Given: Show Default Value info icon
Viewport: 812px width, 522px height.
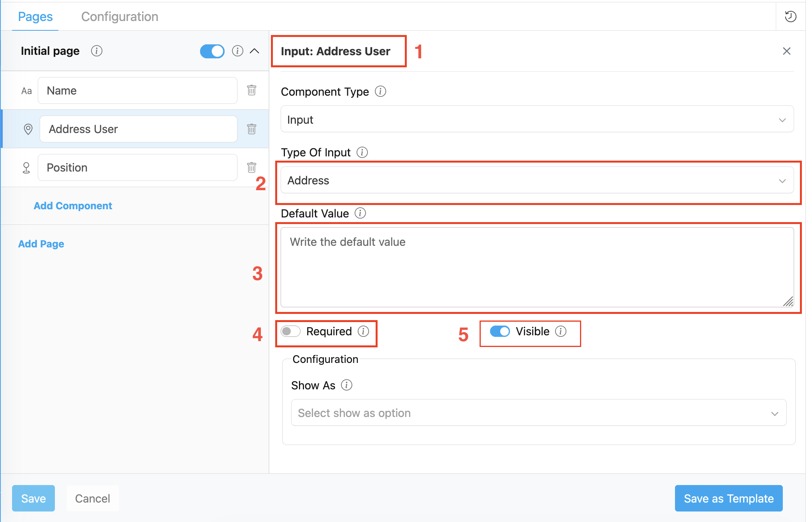Looking at the screenshot, I should tap(360, 213).
